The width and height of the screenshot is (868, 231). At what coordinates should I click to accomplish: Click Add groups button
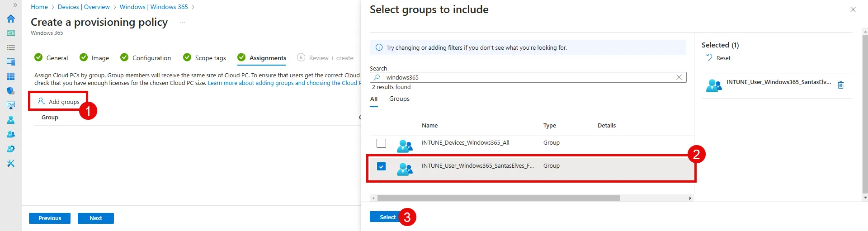click(x=58, y=101)
